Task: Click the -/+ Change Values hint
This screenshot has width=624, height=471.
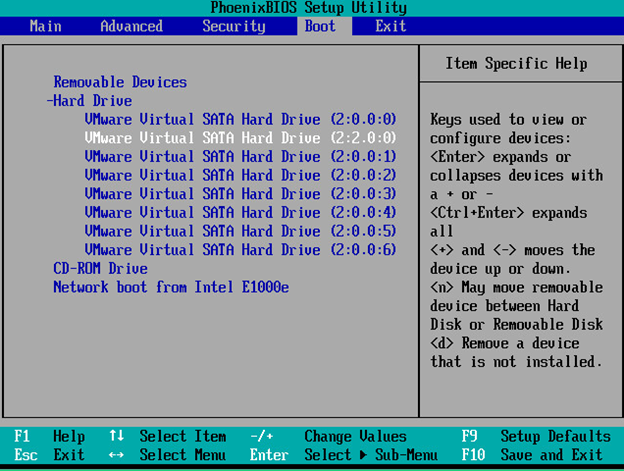Action: (x=328, y=436)
